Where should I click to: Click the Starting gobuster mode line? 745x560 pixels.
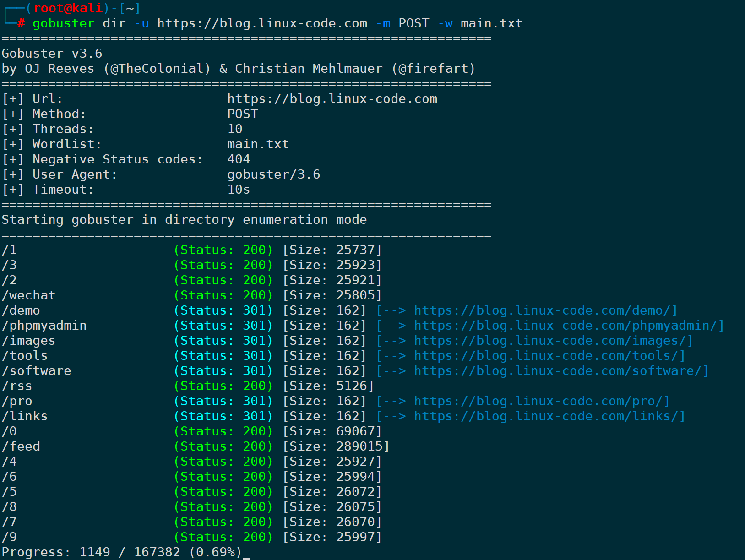point(184,220)
